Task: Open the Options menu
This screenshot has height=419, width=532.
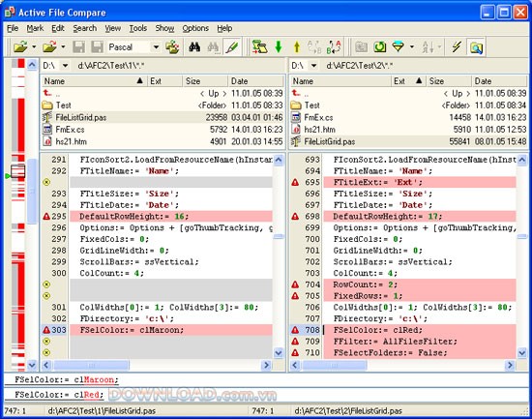Action: [x=195, y=28]
